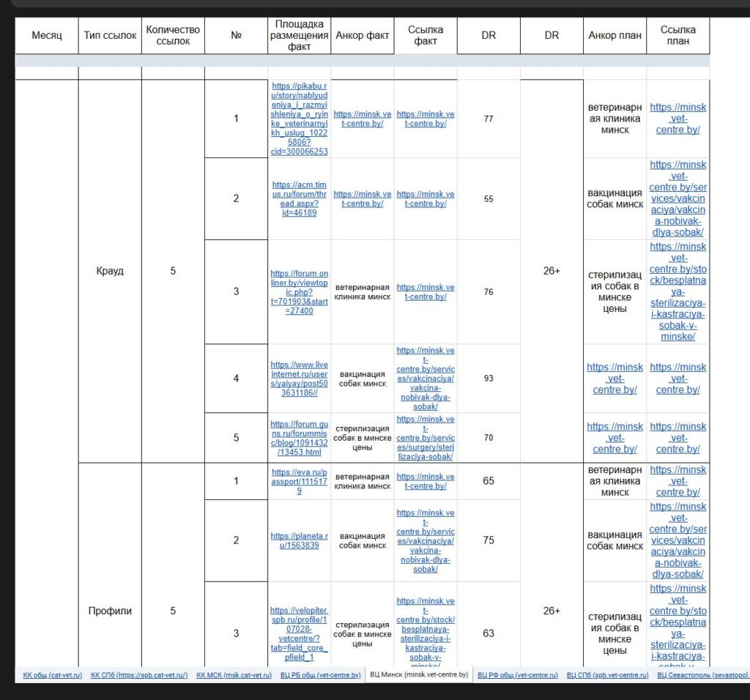This screenshot has width=750, height=700.
Task: Click the № column header cell
Action: tap(237, 35)
